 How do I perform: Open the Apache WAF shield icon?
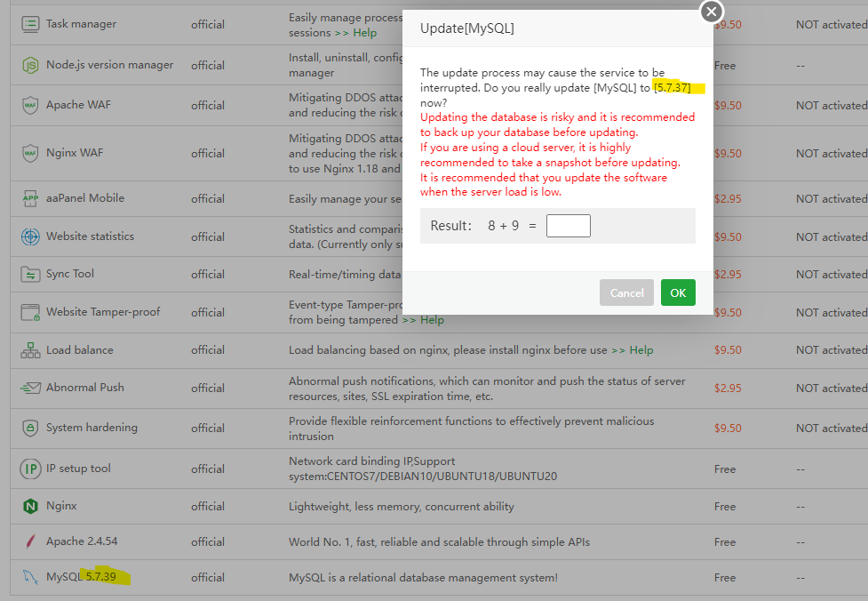28,104
